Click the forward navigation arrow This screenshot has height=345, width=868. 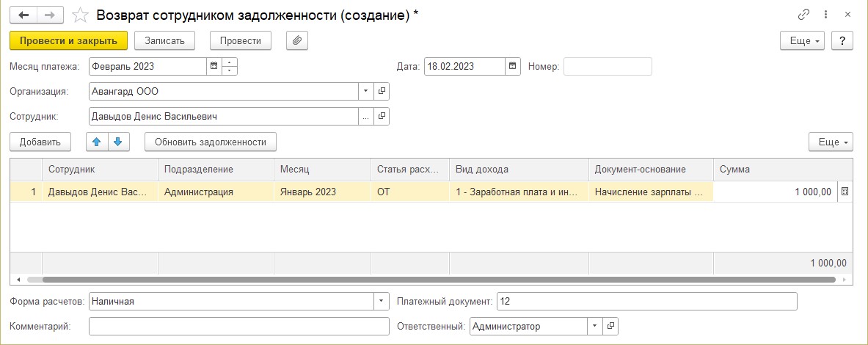(50, 15)
